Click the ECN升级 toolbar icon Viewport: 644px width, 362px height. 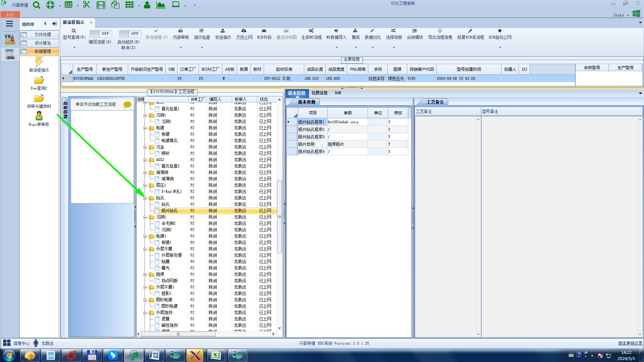[264, 31]
